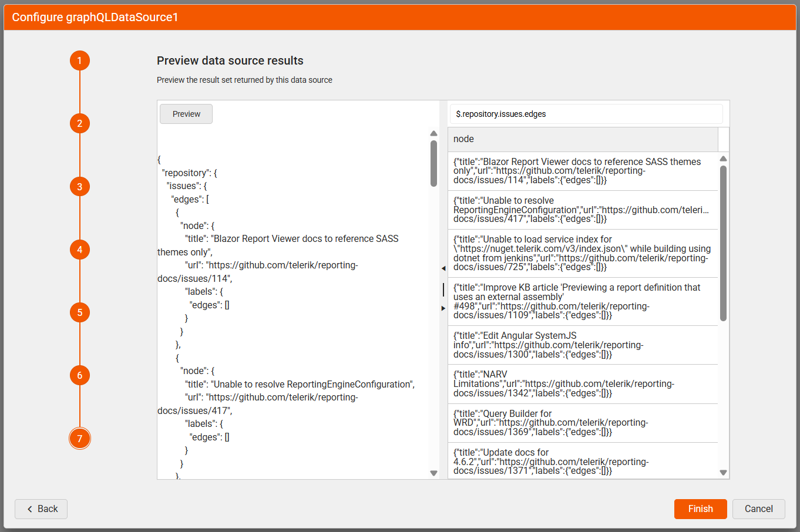Click the node column header

click(x=582, y=139)
